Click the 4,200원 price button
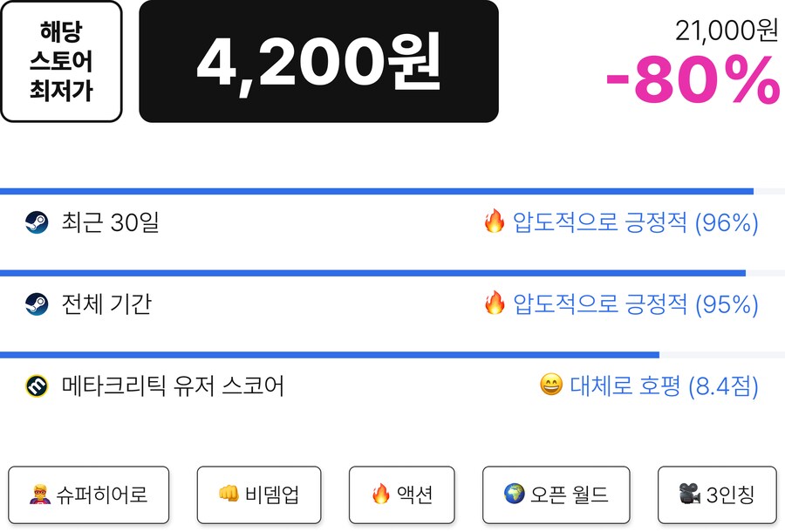This screenshot has width=785, height=532. [x=318, y=61]
